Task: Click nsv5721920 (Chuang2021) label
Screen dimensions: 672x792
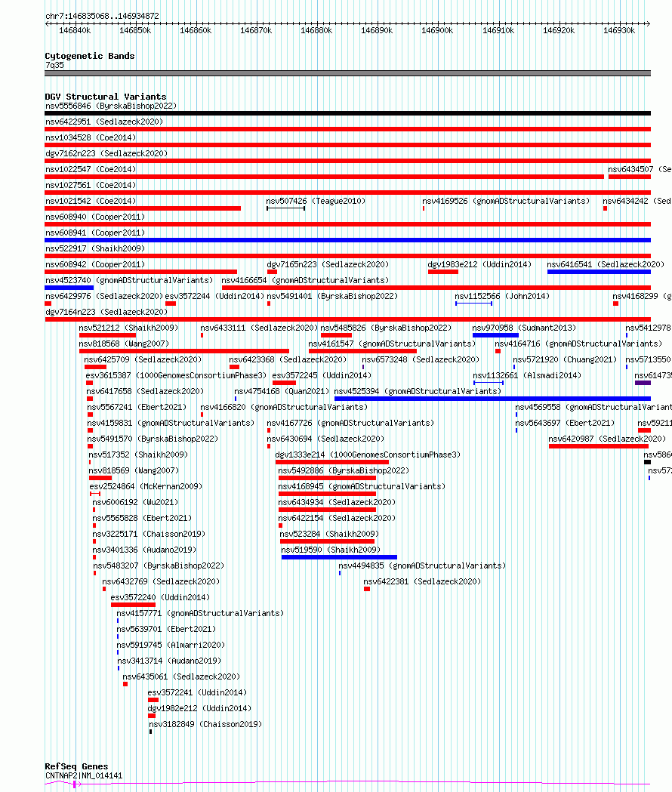Action: [565, 359]
